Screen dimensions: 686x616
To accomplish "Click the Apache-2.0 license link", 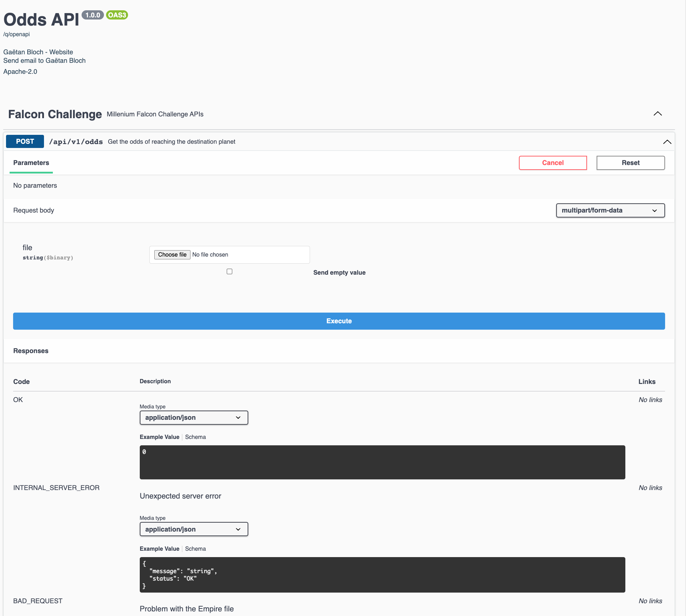I will (20, 72).
